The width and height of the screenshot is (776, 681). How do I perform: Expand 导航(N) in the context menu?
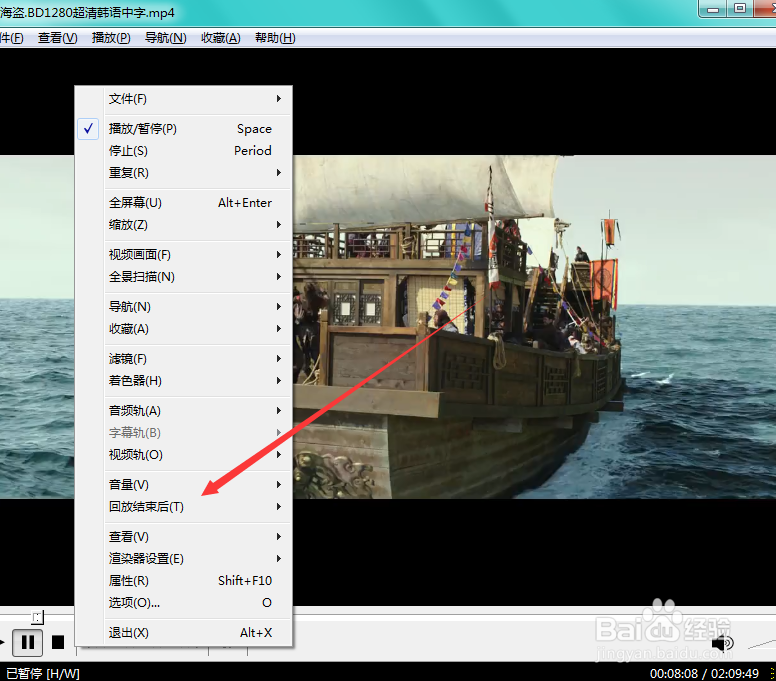click(x=184, y=307)
